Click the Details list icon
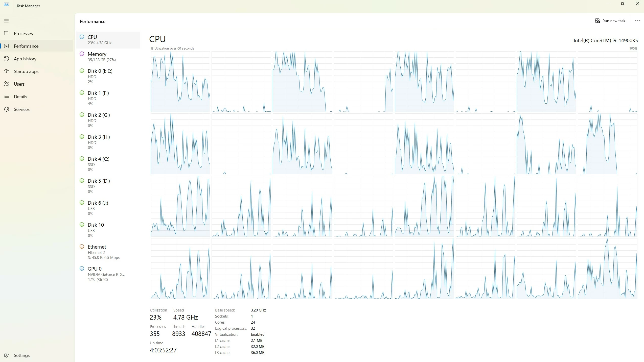The image size is (644, 362). [6, 96]
